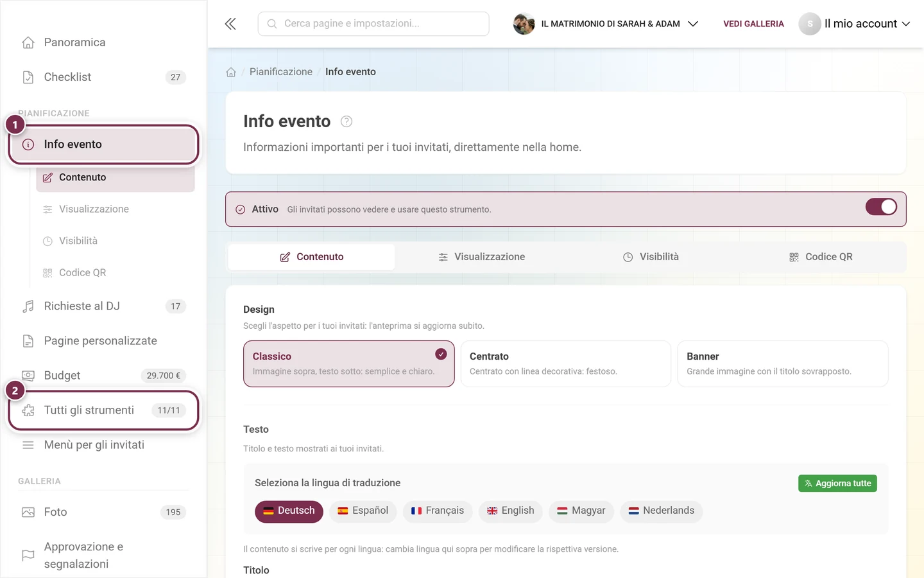The width and height of the screenshot is (924, 578).
Task: Click the Checklist document icon in the sidebar
Action: pos(28,77)
